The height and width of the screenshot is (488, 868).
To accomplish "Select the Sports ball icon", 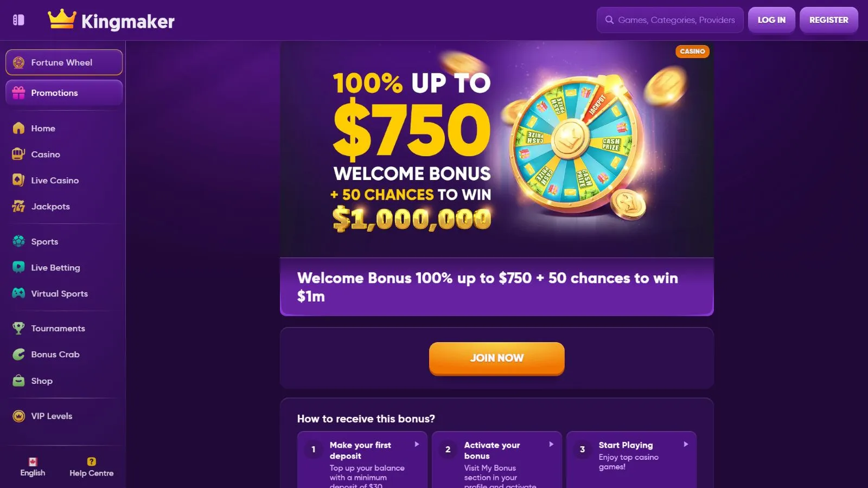I will (x=18, y=241).
